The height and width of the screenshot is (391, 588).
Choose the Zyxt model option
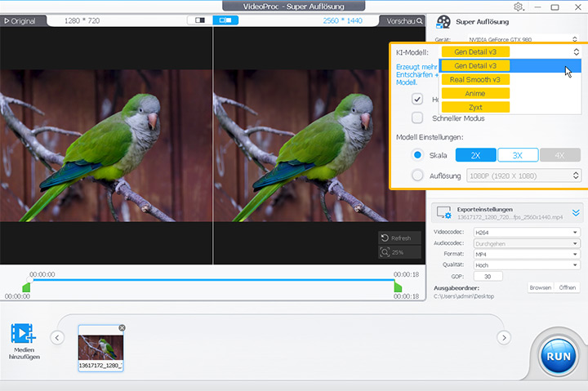tap(510, 107)
